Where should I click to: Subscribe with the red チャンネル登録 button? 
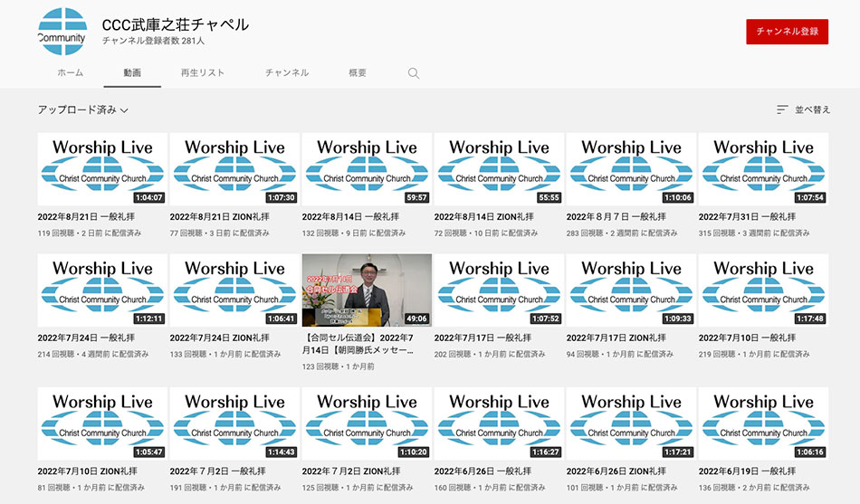click(787, 32)
